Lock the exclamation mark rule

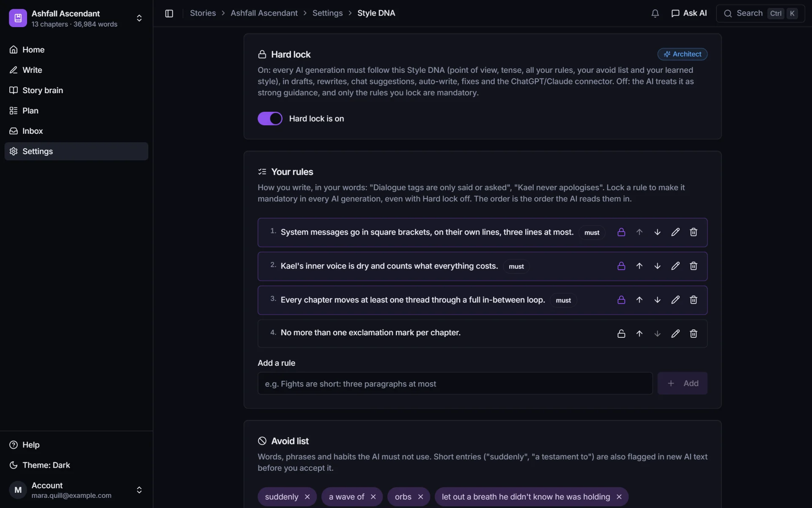(621, 334)
